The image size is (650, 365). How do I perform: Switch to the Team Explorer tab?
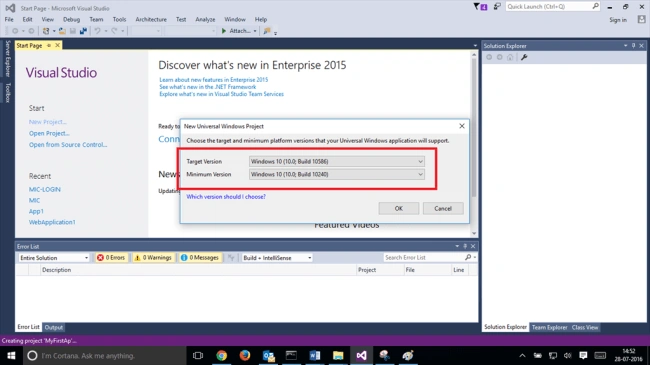tap(549, 327)
